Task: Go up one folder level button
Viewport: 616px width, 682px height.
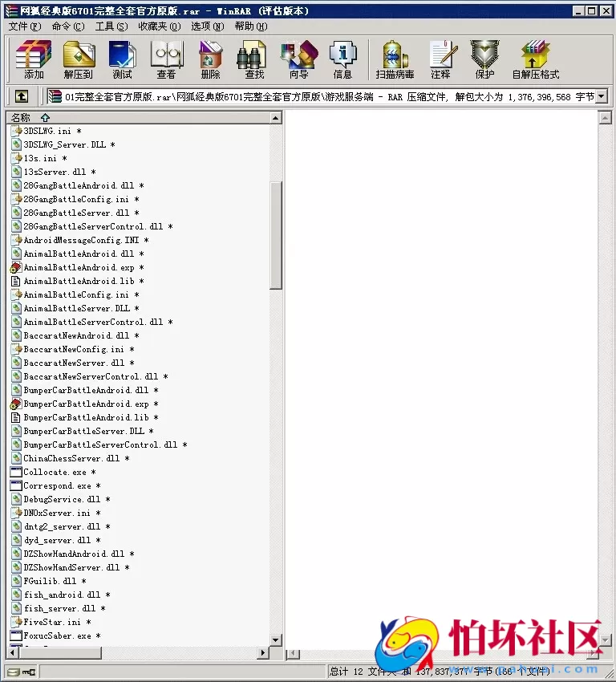Action: 22,96
